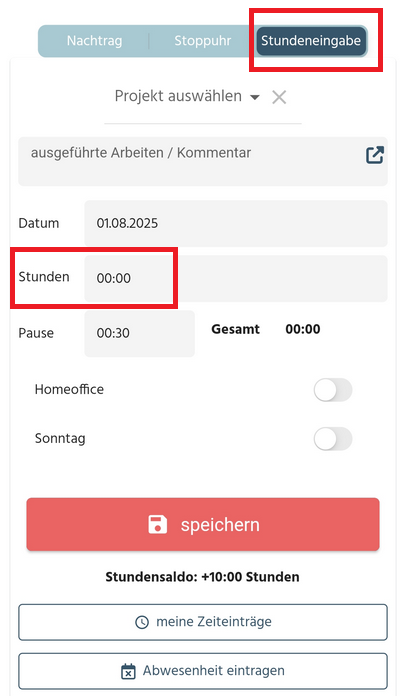Open Abwesenheit eintragen
This screenshot has height=696, width=402.
coord(203,671)
